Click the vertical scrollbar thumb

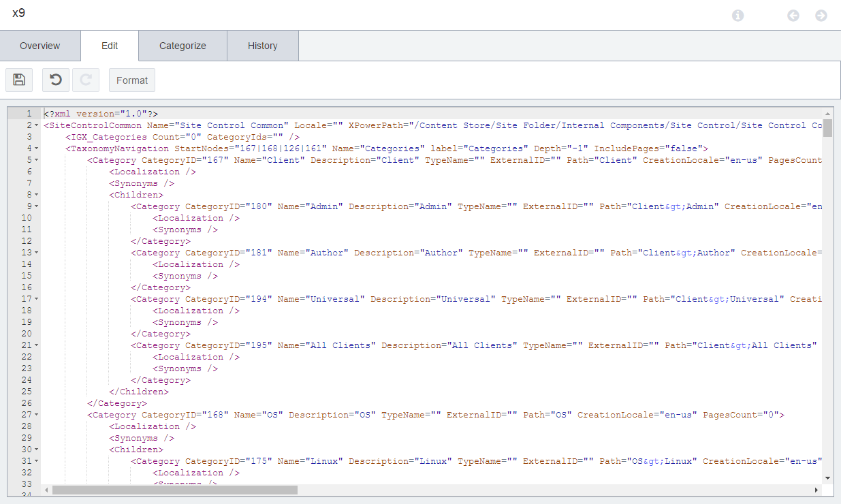tap(827, 127)
